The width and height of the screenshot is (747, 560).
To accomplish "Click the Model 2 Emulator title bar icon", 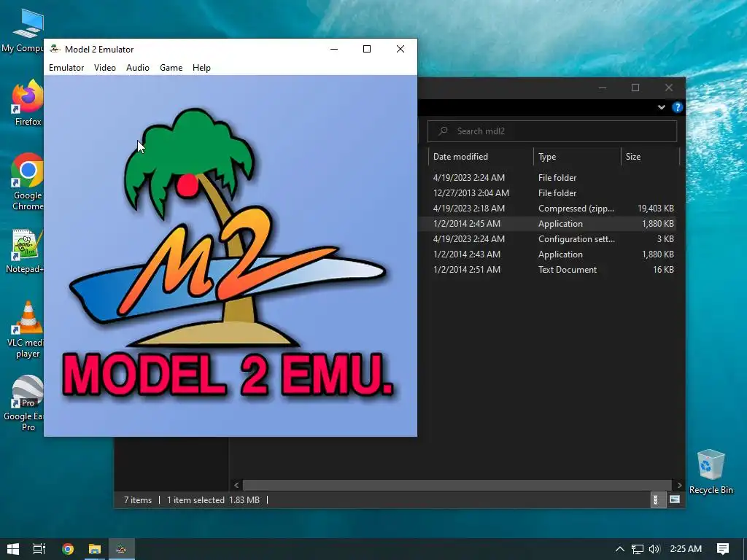I will 55,49.
